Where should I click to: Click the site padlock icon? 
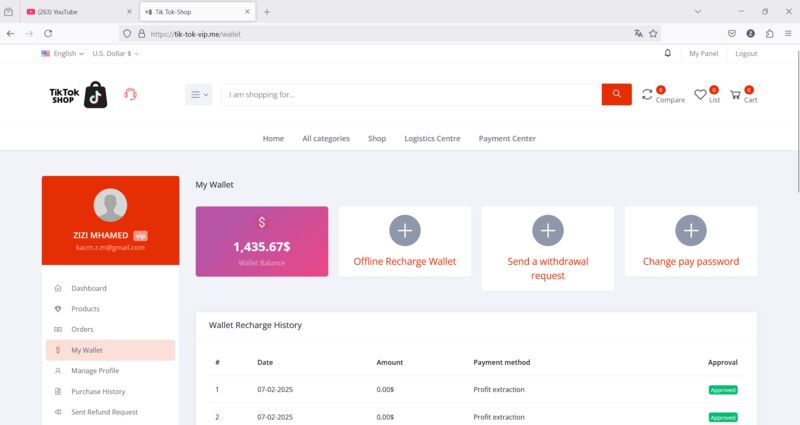point(142,34)
